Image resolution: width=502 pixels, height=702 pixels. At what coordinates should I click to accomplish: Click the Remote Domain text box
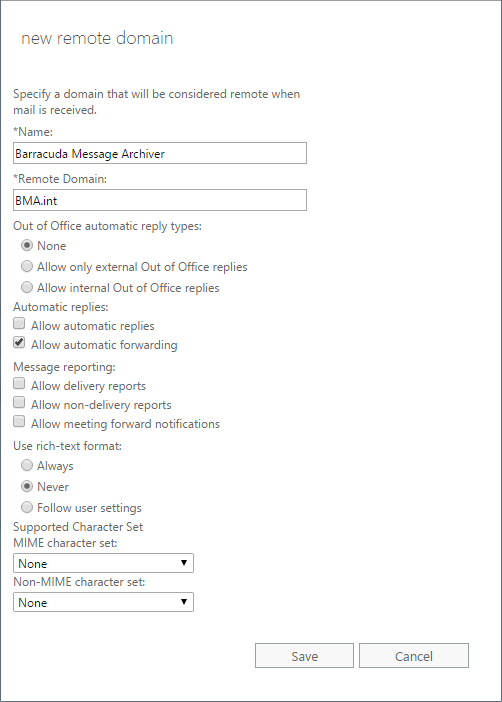click(x=160, y=200)
